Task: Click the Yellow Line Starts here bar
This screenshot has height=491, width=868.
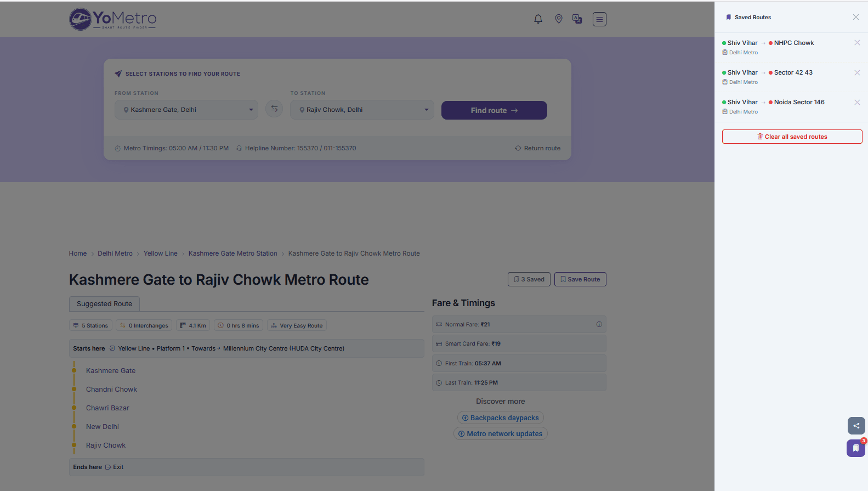Action: click(246, 348)
